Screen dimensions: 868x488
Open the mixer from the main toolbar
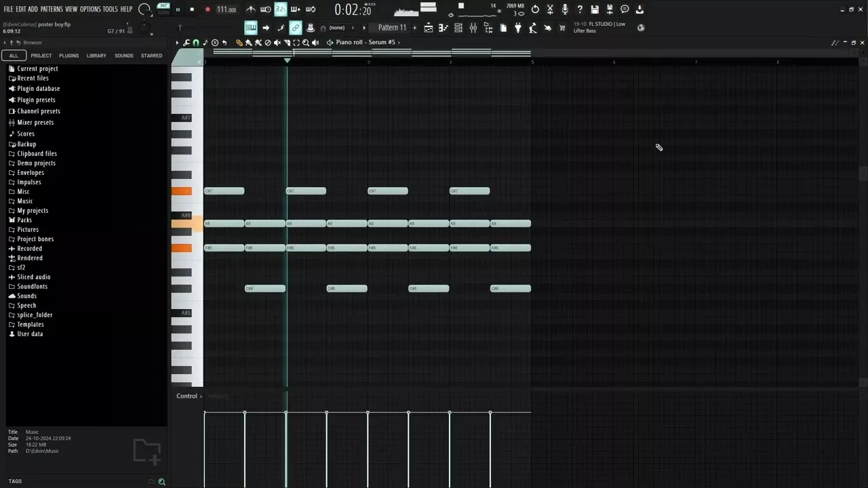coord(473,28)
